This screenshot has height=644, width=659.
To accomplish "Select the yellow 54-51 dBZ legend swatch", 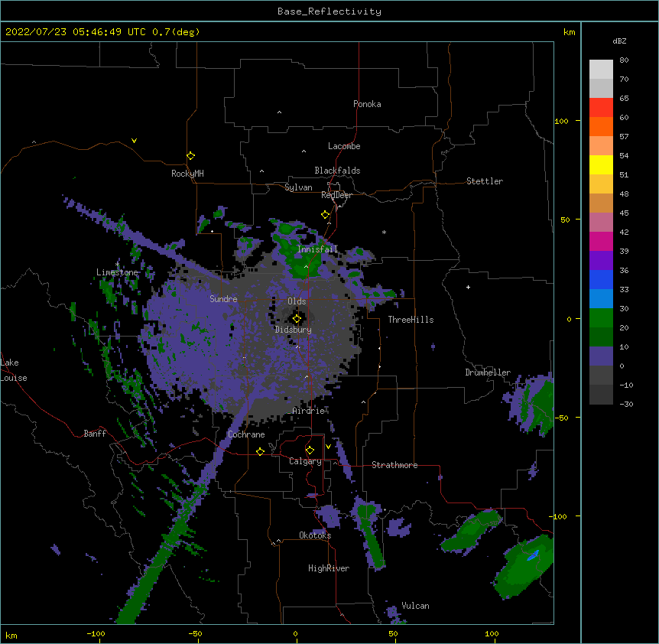I will coord(601,164).
